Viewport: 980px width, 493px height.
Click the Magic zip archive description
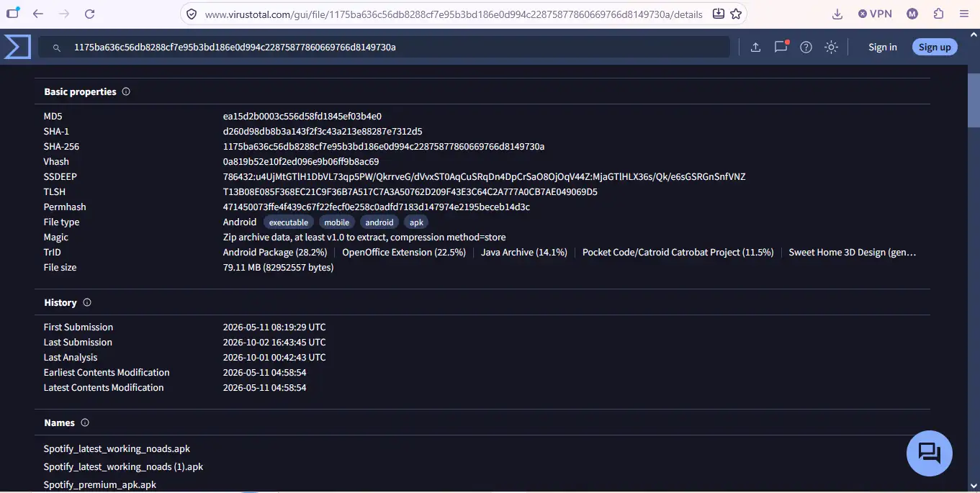pyautogui.click(x=364, y=237)
